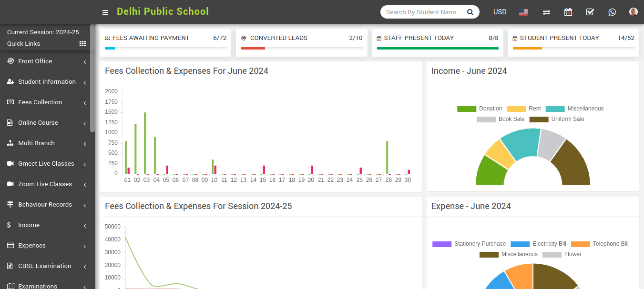The height and width of the screenshot is (289, 644).
Task: Toggle Uniform Sale legend item
Action: pos(557,120)
